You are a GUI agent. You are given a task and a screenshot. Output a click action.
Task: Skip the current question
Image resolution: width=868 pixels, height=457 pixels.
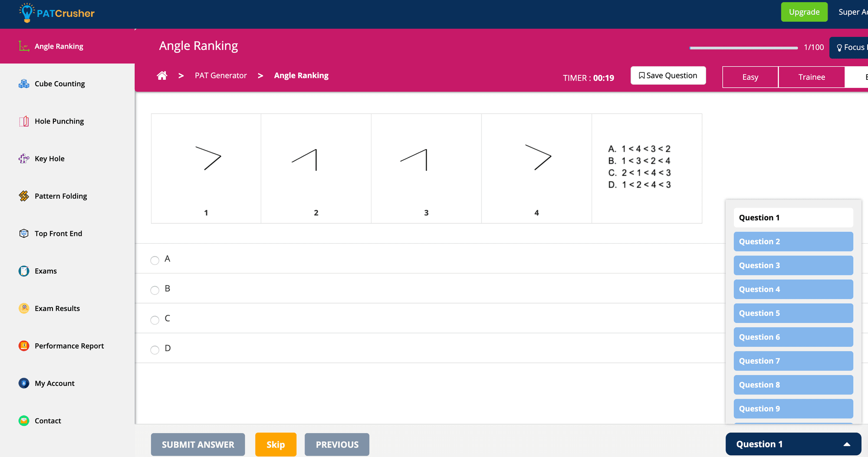coord(276,444)
